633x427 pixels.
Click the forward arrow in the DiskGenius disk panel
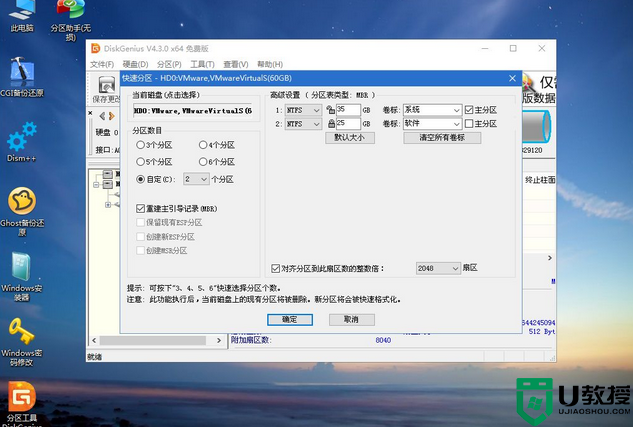[111, 116]
